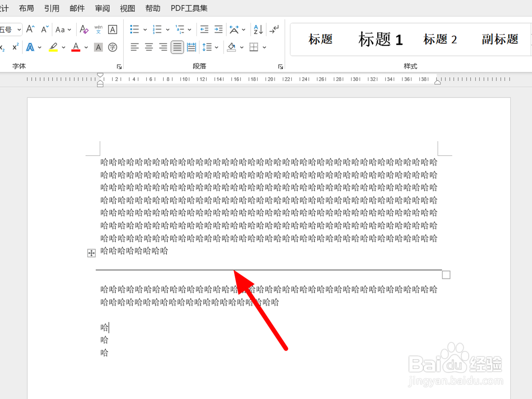Apply numbered list formatting

[157, 29]
